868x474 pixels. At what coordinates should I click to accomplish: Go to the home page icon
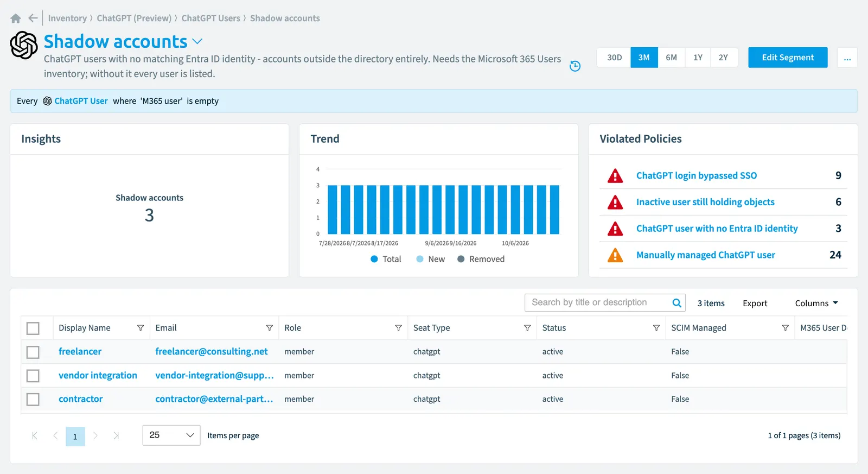coord(16,18)
